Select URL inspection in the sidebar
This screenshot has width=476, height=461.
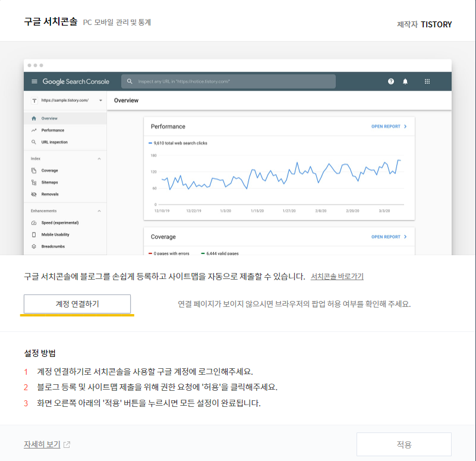(65, 142)
